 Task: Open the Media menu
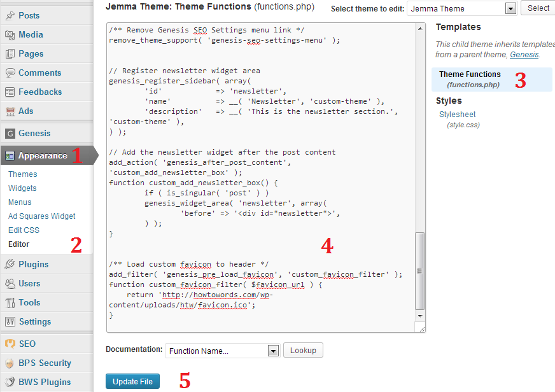pos(31,34)
